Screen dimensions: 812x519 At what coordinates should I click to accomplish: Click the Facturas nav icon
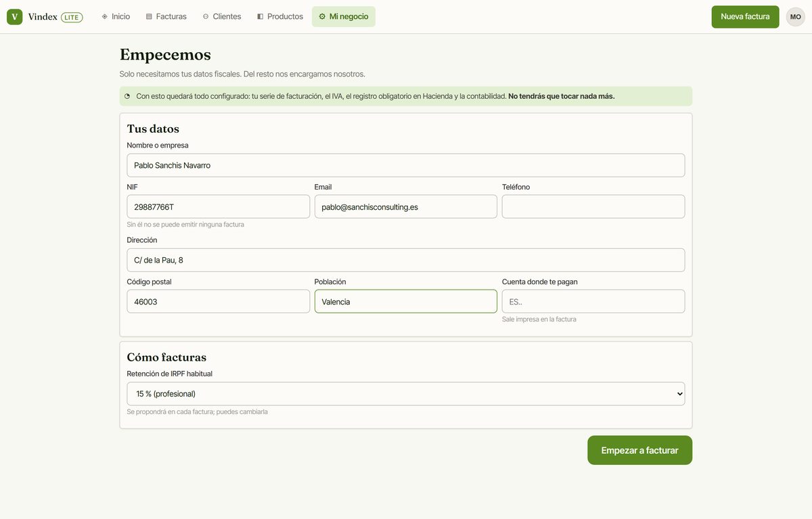pos(149,17)
